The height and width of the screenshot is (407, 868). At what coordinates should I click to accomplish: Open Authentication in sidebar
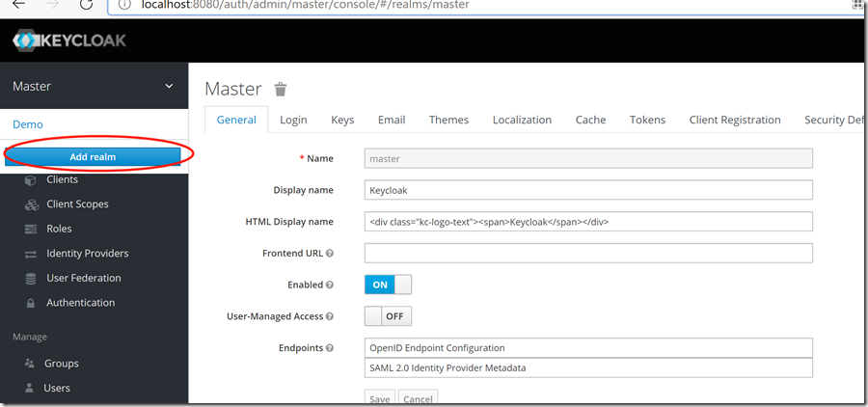(x=81, y=302)
